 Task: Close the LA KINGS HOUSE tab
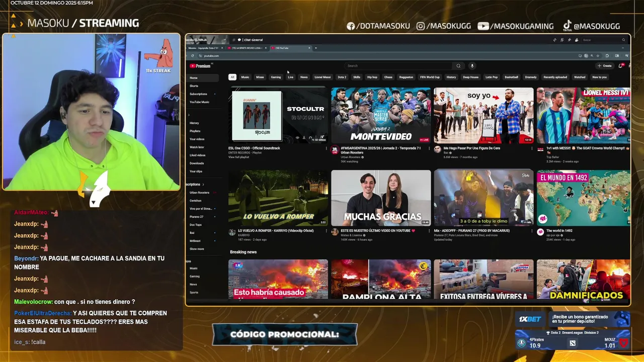(x=266, y=48)
